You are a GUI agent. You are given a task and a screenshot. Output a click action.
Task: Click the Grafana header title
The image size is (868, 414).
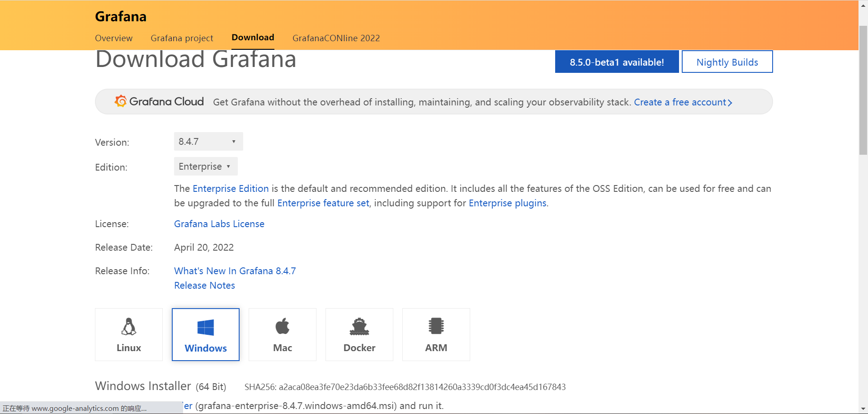(x=121, y=16)
